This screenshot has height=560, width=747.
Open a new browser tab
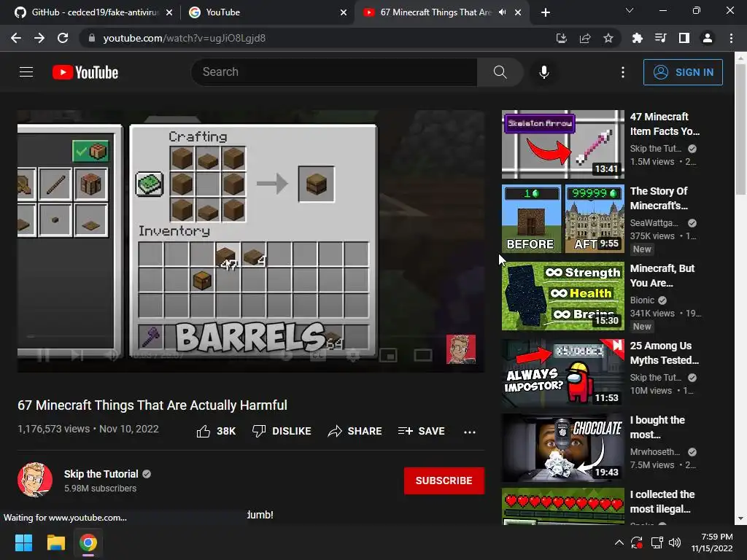click(x=546, y=12)
